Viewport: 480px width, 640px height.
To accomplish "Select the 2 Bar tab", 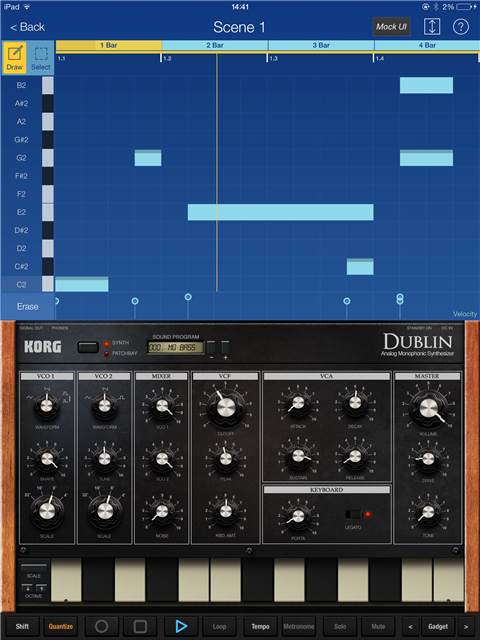I will [215, 45].
